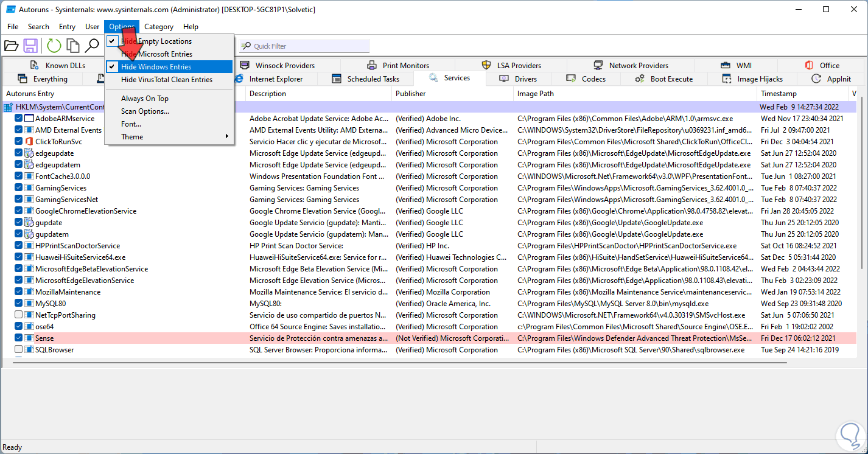
Task: Uncheck the AdobeARMservice entry checkbox
Action: (18, 119)
